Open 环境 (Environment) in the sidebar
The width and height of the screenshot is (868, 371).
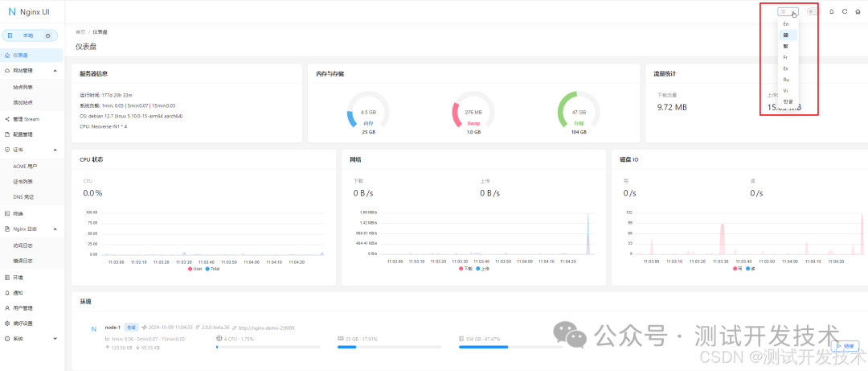18,277
